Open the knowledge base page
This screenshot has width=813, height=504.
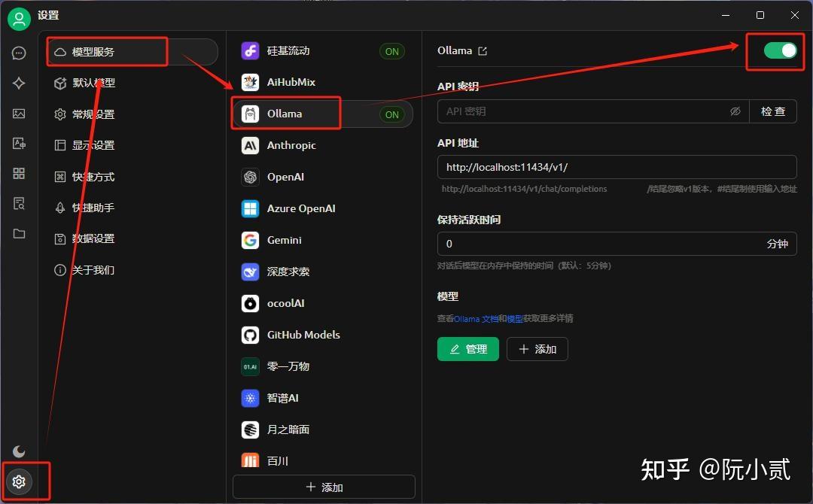point(19,204)
